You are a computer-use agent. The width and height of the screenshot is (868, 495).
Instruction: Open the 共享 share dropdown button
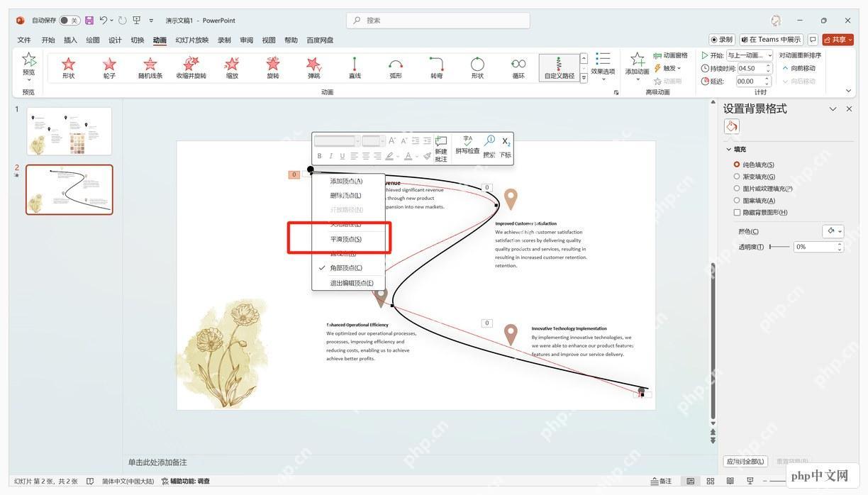pyautogui.click(x=838, y=40)
